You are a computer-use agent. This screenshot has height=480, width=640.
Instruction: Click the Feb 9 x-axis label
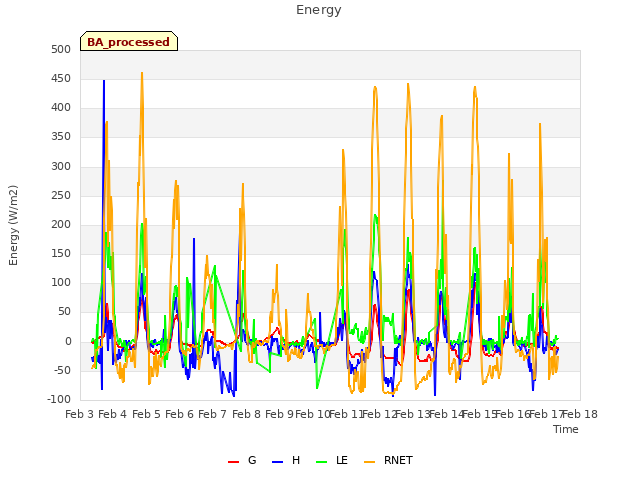point(279,414)
